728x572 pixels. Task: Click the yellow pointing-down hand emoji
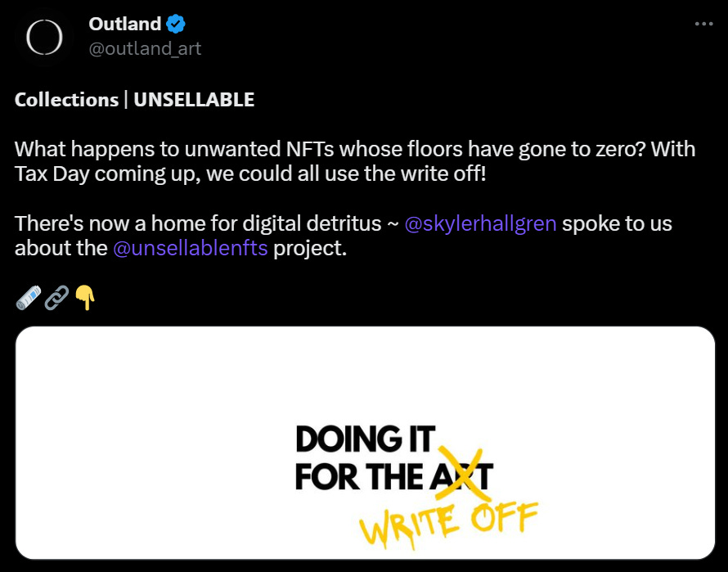[x=85, y=298]
